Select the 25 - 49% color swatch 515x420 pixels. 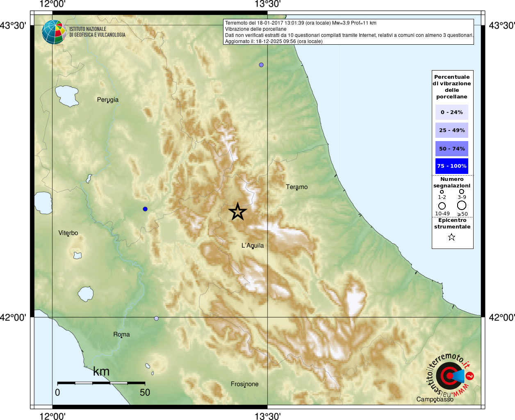tap(452, 130)
